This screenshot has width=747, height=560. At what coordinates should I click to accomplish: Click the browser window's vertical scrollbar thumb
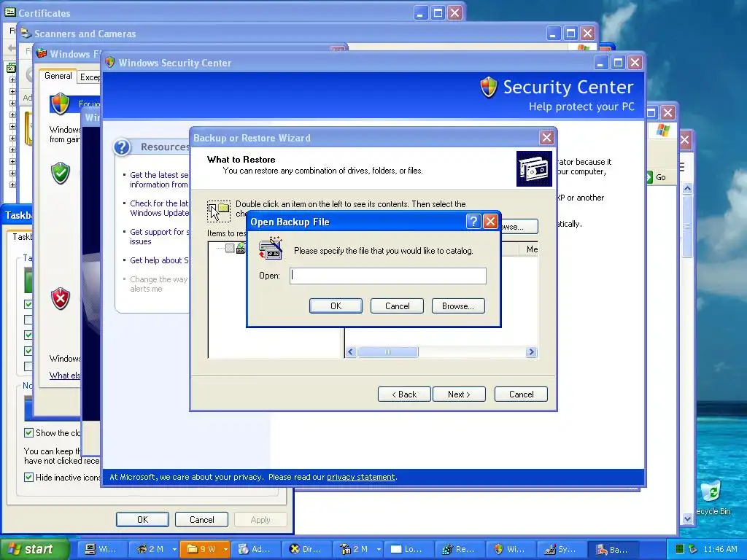687,226
